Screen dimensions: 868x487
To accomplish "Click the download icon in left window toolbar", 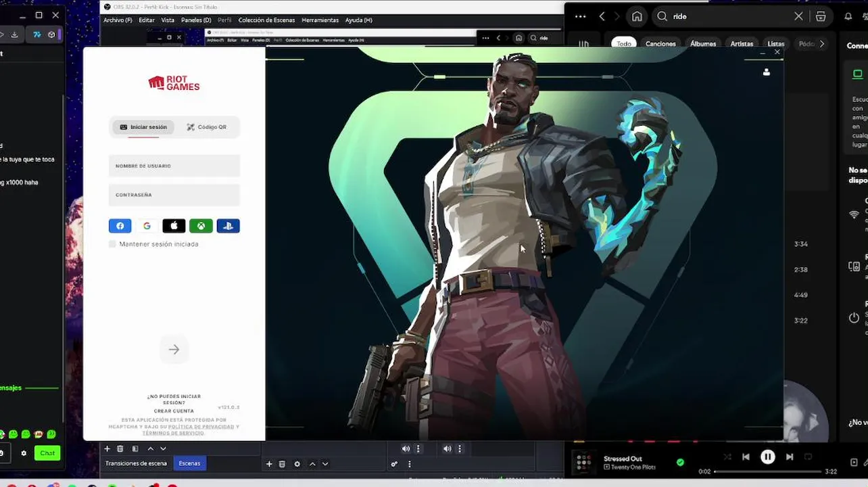I will pos(14,34).
